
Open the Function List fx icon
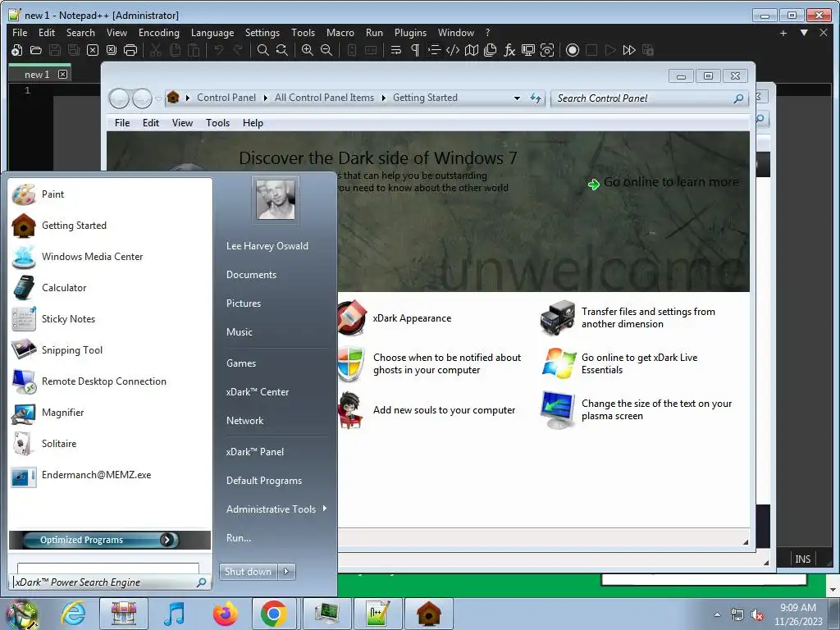(x=509, y=50)
